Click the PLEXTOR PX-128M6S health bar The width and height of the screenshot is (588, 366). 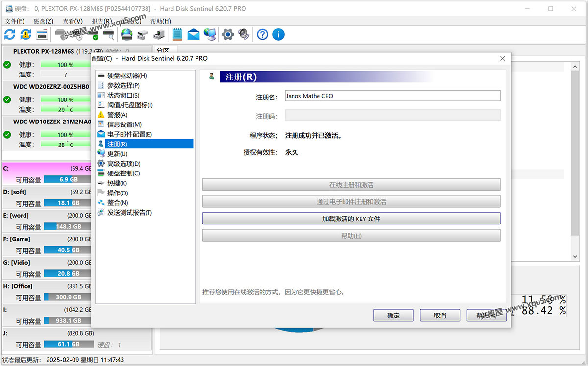[66, 65]
